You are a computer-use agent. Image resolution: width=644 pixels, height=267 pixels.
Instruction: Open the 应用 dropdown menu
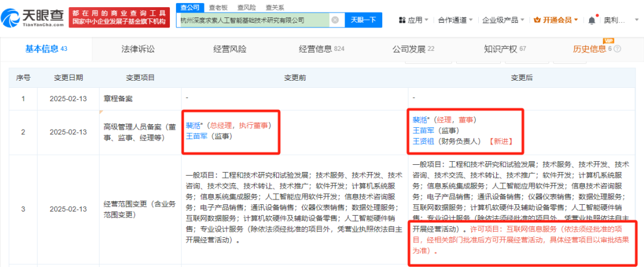click(414, 20)
